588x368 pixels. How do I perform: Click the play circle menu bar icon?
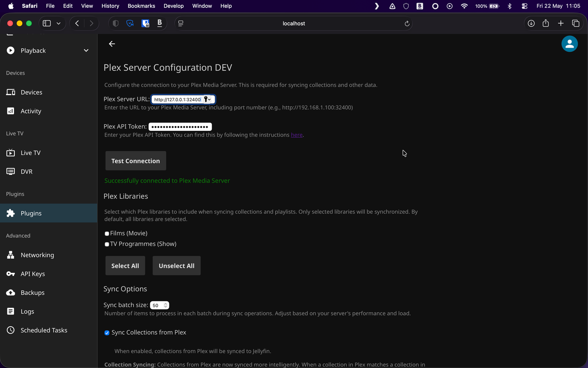click(449, 6)
